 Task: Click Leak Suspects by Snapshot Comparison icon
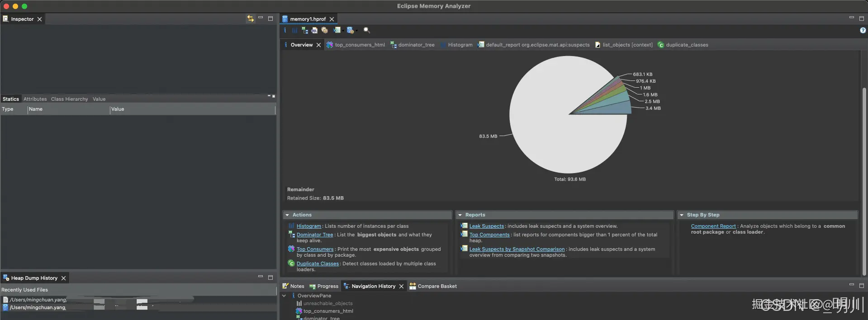(464, 249)
